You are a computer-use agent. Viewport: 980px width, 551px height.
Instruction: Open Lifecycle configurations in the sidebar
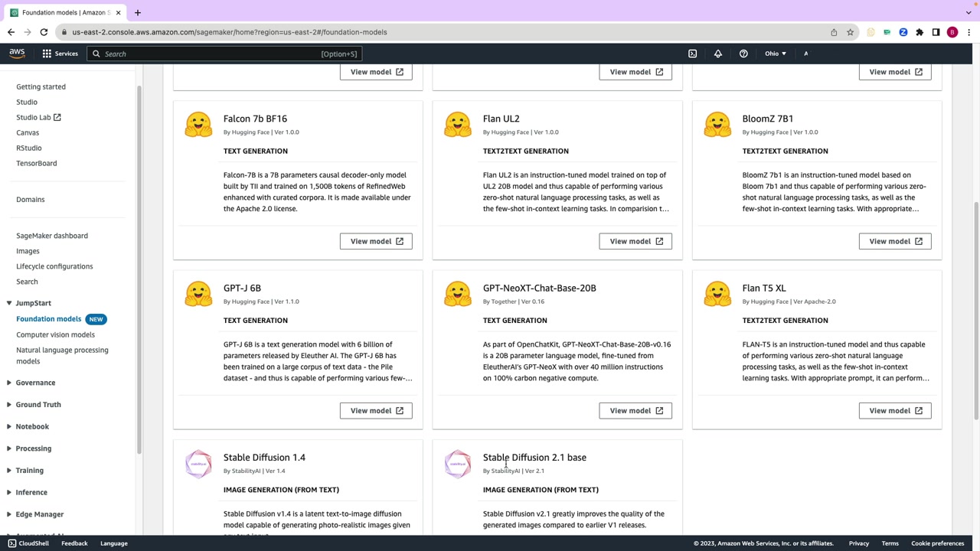(x=54, y=266)
